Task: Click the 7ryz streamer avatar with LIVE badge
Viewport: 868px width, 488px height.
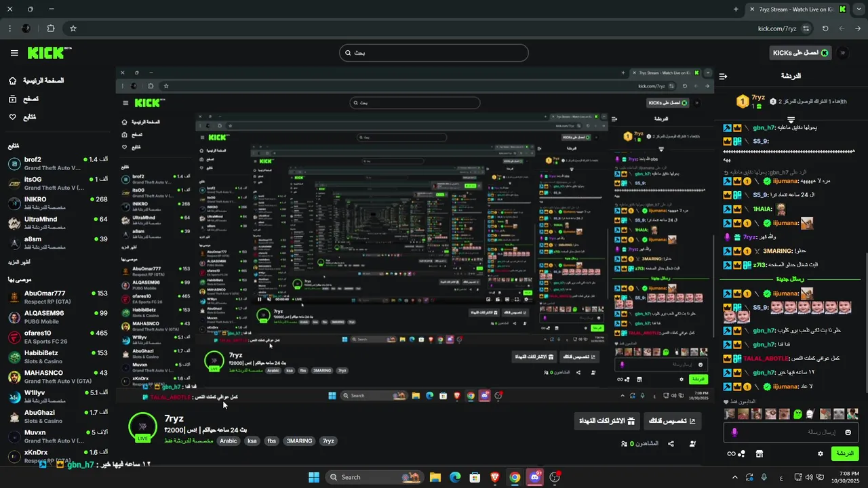Action: pos(142,427)
